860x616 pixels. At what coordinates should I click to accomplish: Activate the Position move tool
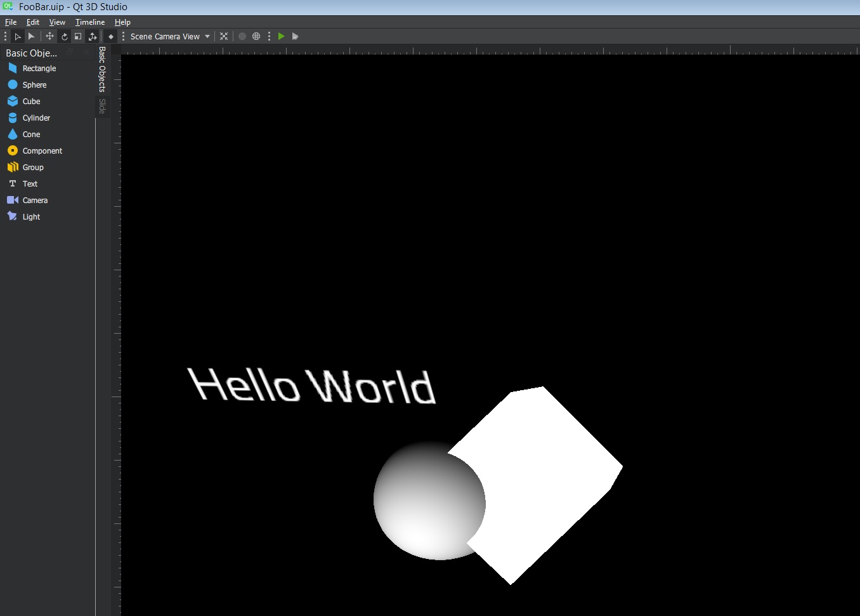pyautogui.click(x=49, y=37)
